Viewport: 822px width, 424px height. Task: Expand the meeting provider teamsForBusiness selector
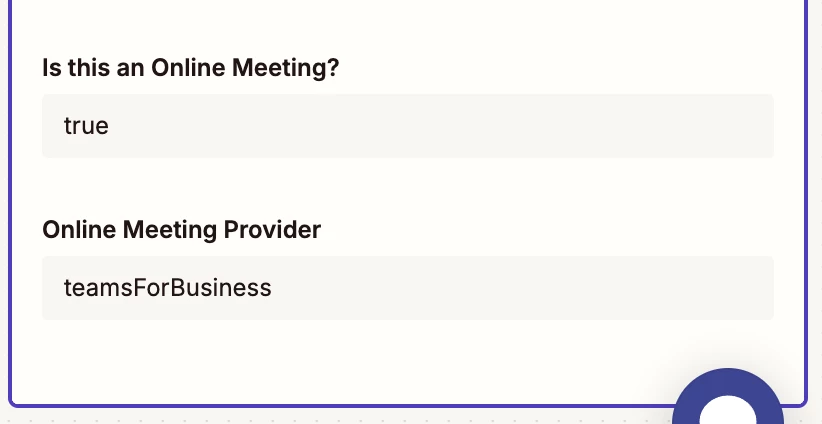pos(408,288)
